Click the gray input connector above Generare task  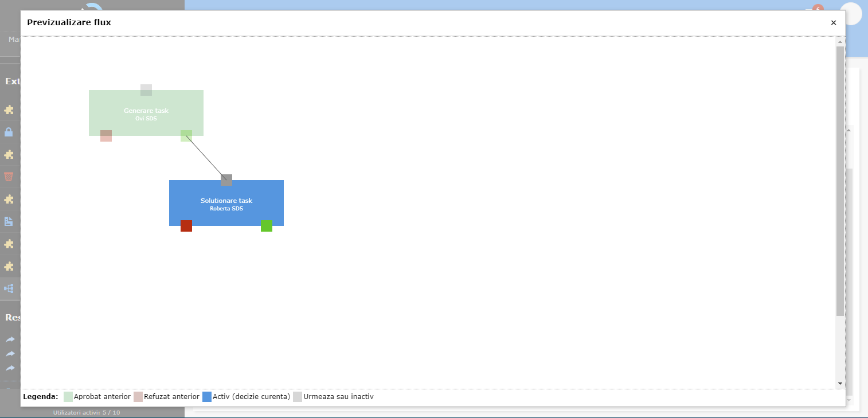pos(146,90)
